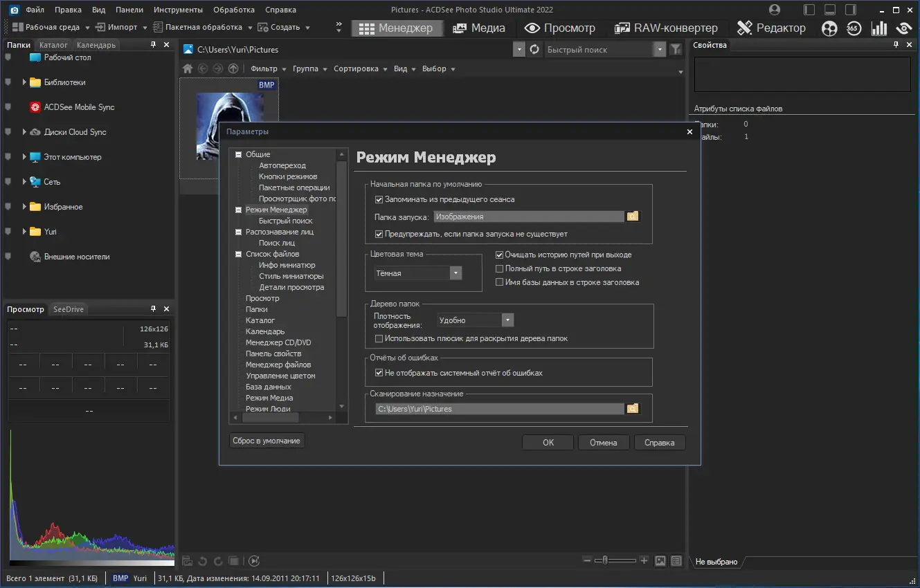Viewport: 920px width, 588px height.
Task: Toggle 'Предупреждать, если папка запуска не существует' checkbox
Action: (x=379, y=234)
